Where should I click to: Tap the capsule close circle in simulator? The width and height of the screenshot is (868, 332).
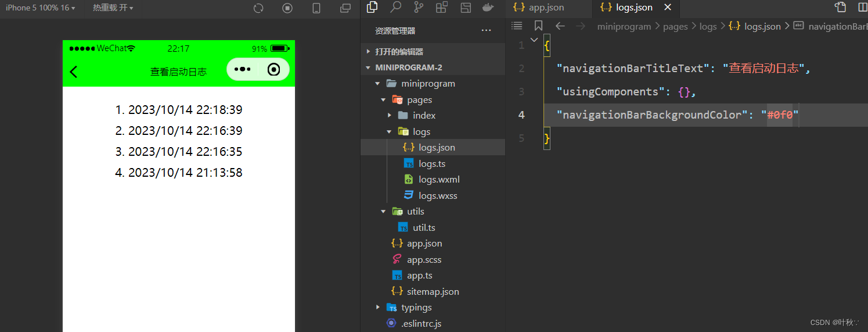pos(274,70)
